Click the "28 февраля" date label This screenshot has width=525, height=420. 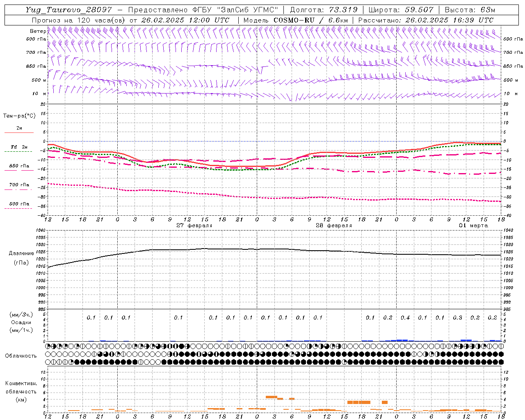tap(333, 226)
